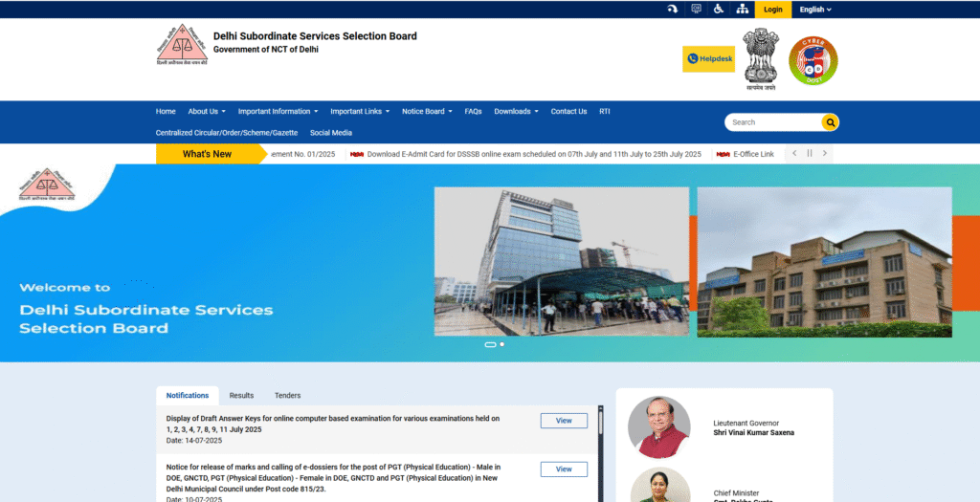Click the search magnifier button
Screen dimensions: 980x502
[830, 122]
